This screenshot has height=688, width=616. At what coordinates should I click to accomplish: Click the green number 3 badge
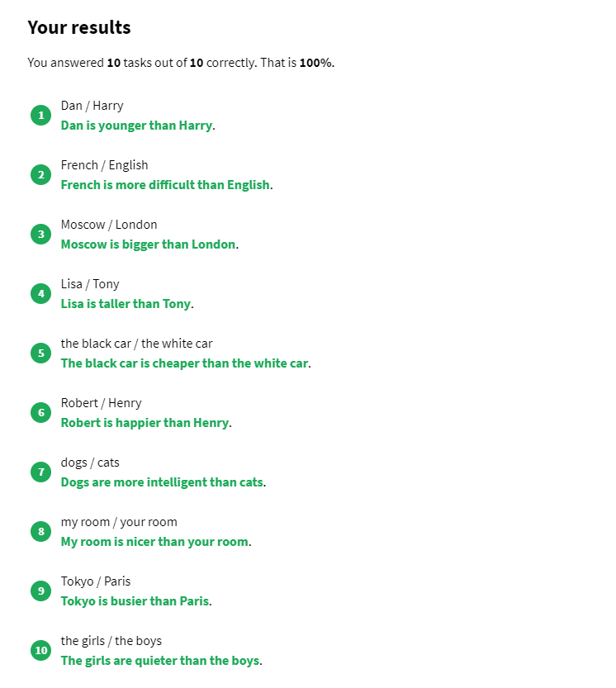click(41, 235)
